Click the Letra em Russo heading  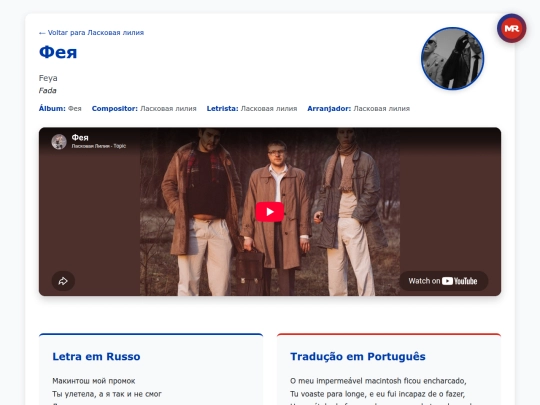pyautogui.click(x=96, y=356)
